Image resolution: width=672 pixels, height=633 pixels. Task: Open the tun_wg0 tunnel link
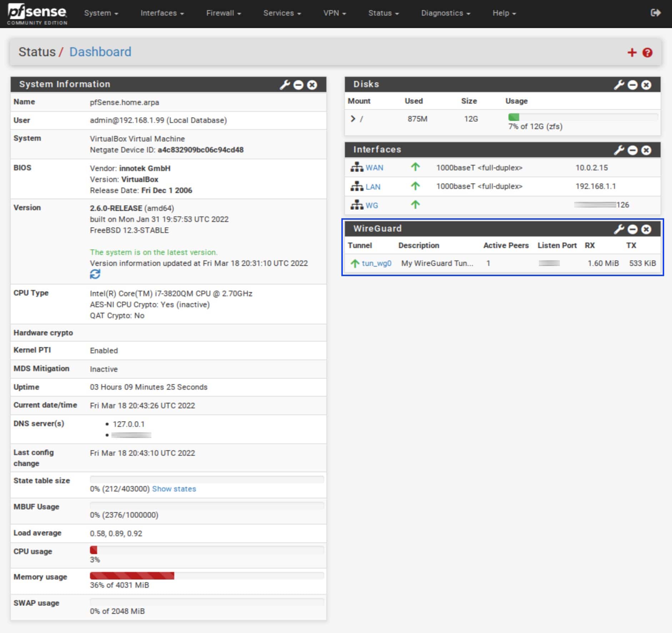pyautogui.click(x=376, y=263)
